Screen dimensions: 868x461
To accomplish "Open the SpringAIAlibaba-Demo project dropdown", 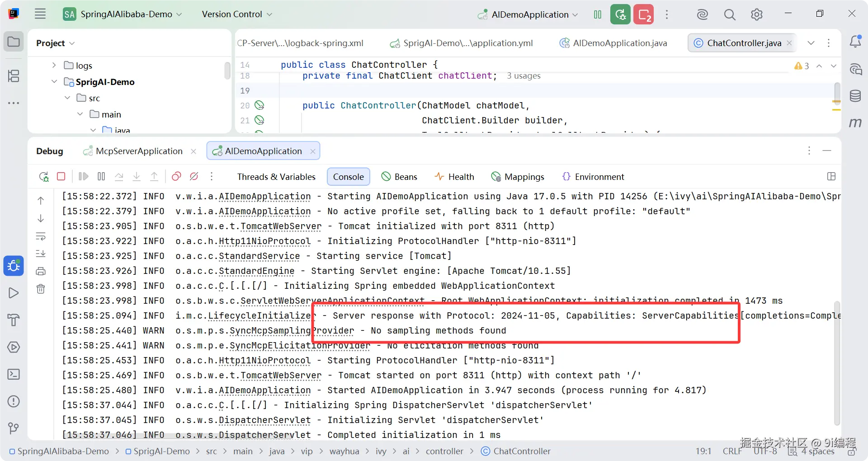I will tap(123, 14).
